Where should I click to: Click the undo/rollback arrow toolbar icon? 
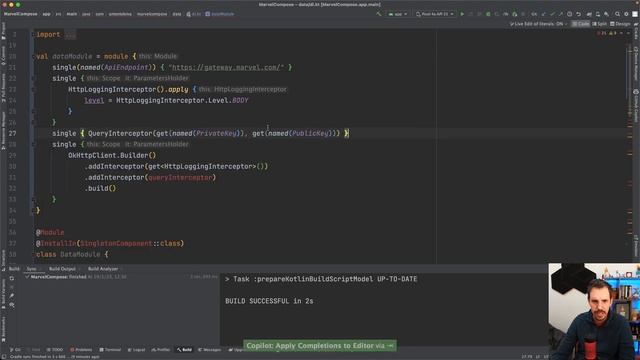tap(578, 14)
